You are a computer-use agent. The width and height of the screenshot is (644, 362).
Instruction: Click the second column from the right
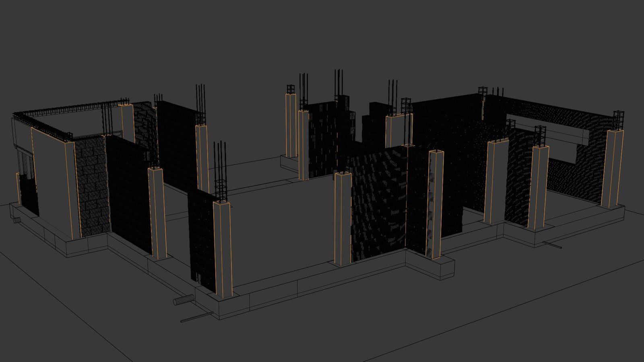click(x=538, y=187)
